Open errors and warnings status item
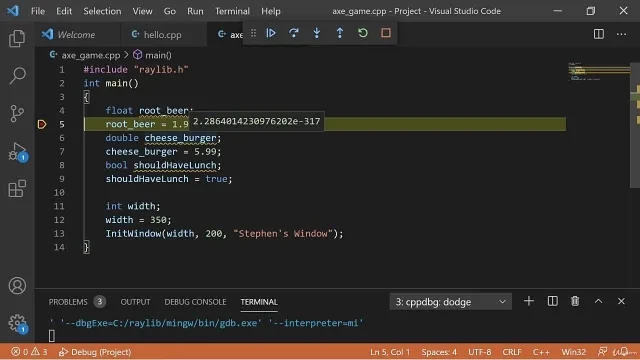The width and height of the screenshot is (640, 360). click(29, 352)
